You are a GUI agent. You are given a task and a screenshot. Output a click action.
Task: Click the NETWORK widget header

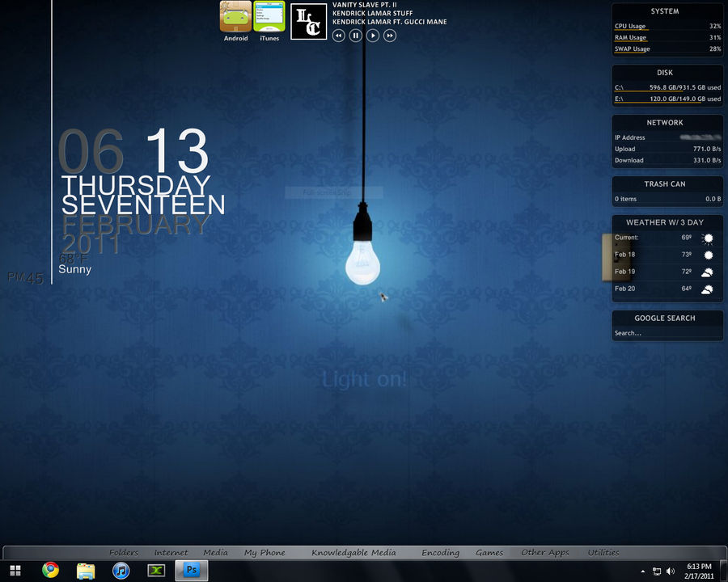[665, 123]
